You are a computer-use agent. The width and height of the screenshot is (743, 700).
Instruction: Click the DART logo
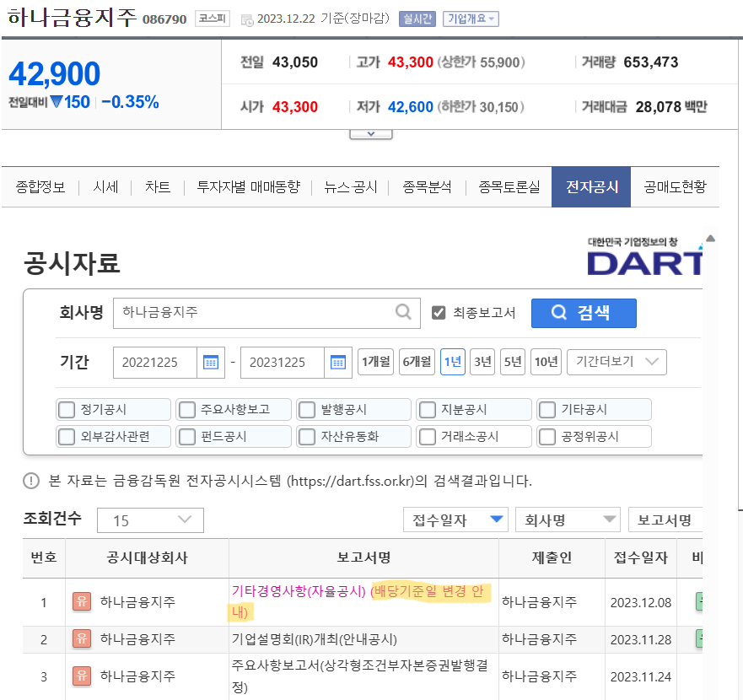[x=644, y=257]
